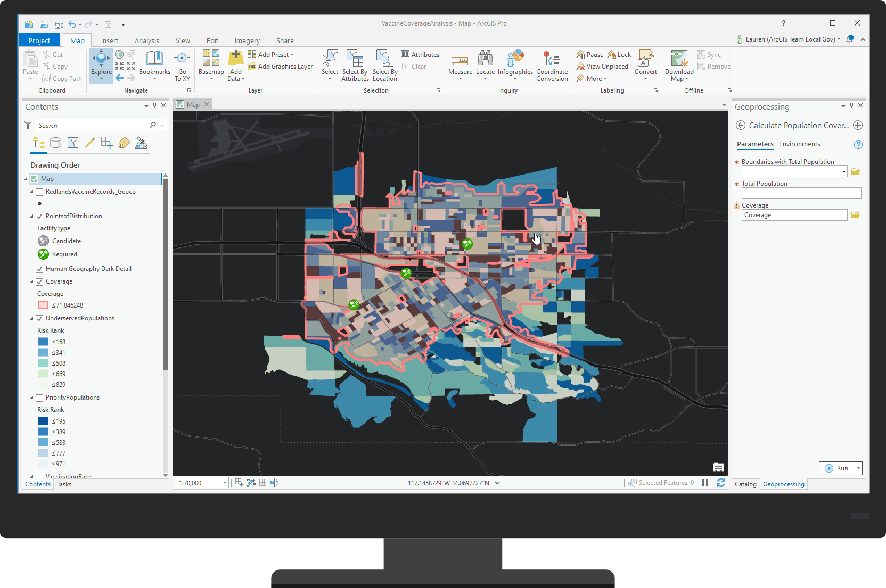Click the Convert labels tool
Viewport: 886px width, 588px height.
[646, 65]
